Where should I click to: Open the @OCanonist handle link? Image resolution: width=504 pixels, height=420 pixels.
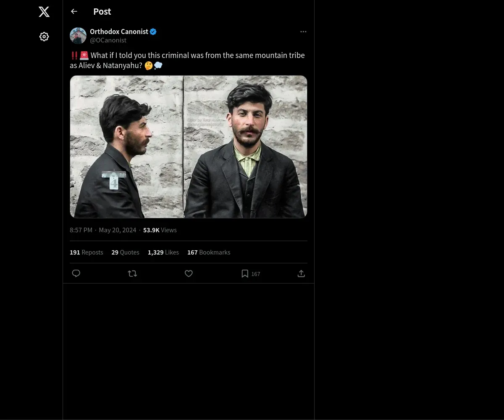coord(108,40)
